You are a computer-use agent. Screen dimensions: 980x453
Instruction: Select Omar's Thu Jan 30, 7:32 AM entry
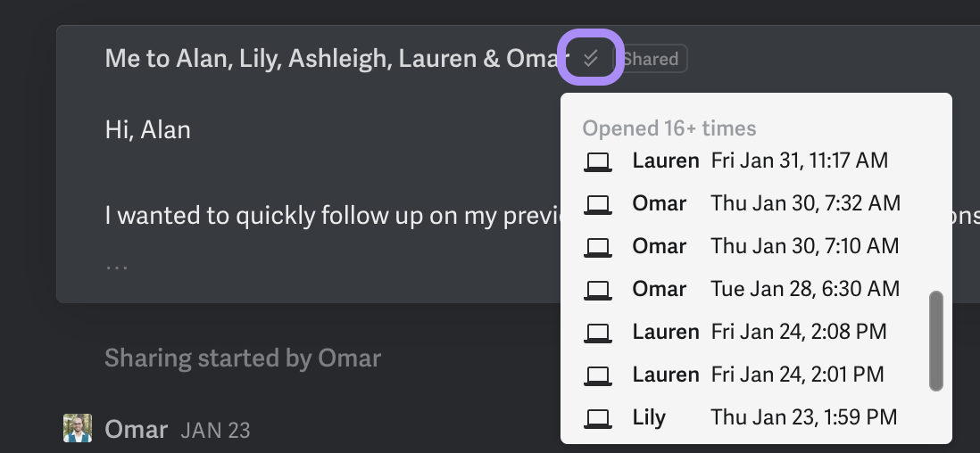point(766,204)
